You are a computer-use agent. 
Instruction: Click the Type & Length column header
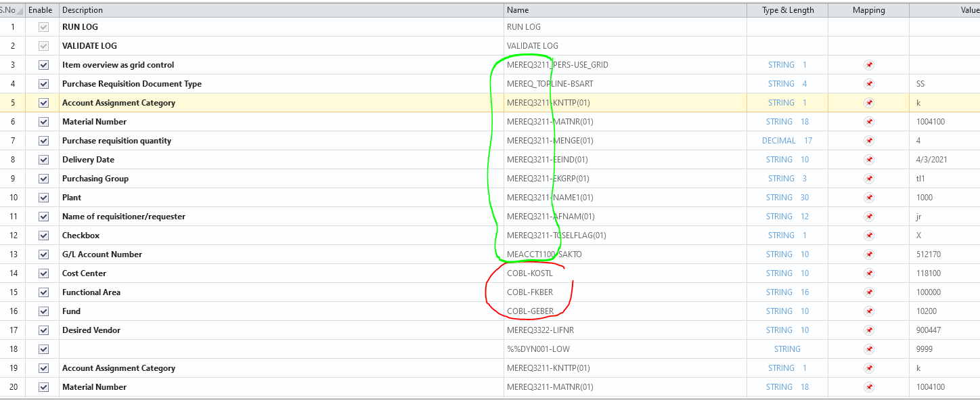[x=788, y=10]
